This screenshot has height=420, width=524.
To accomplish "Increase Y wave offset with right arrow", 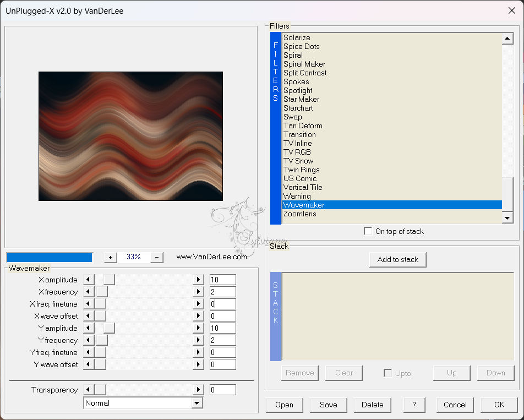I will click(198, 364).
